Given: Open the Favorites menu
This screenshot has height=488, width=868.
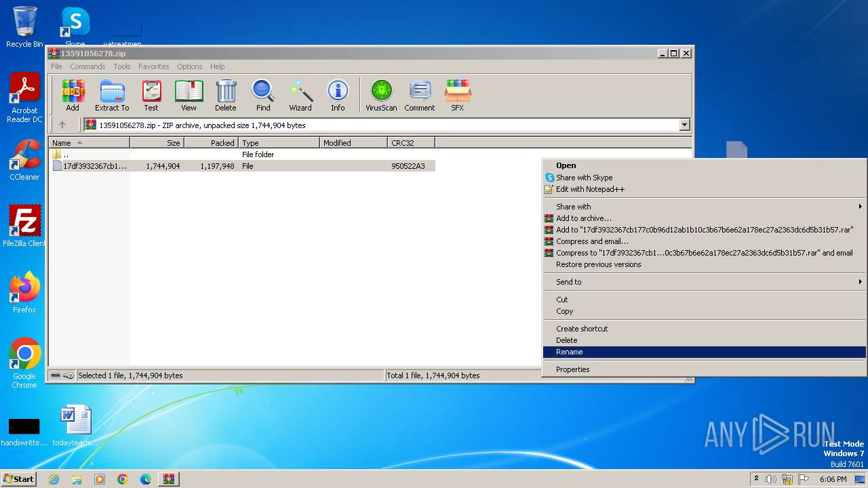Looking at the screenshot, I should click(154, 66).
